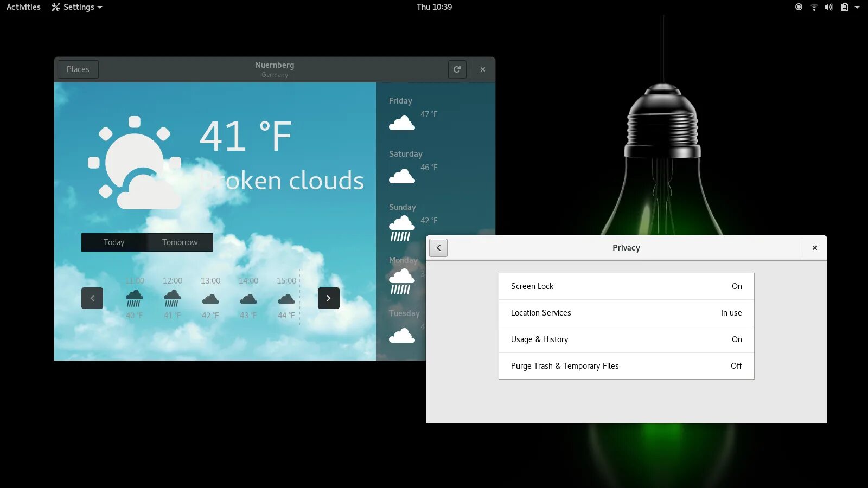Refresh the Nuernberg weather data
Viewport: 868px width, 488px height.
[x=457, y=69]
